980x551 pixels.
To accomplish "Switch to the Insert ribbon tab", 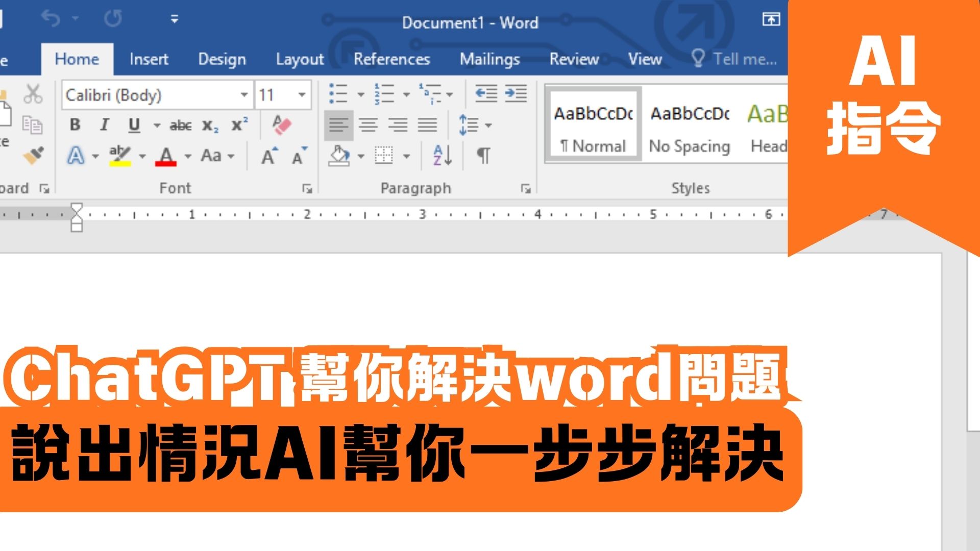I will click(148, 59).
